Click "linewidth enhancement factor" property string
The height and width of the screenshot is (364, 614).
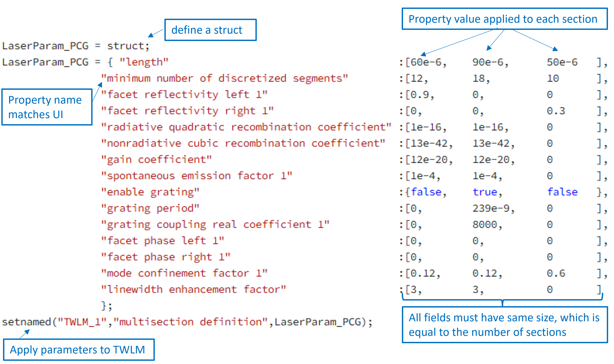[x=193, y=290]
